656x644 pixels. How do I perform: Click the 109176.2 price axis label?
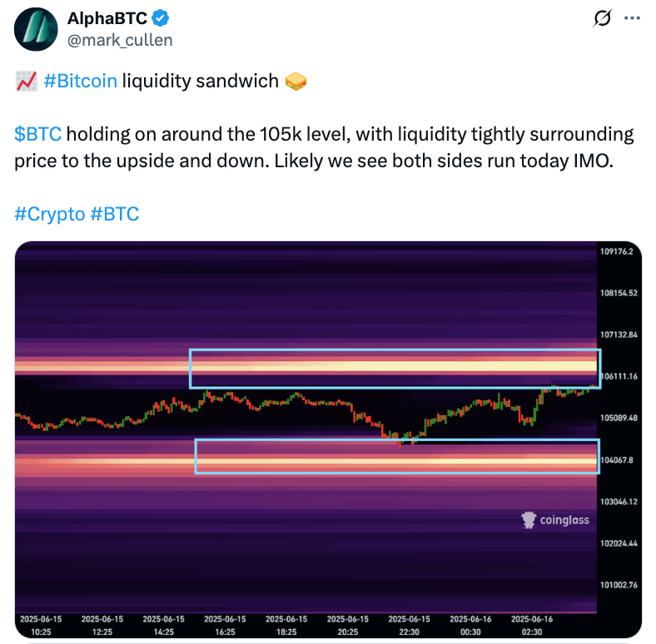pyautogui.click(x=617, y=251)
